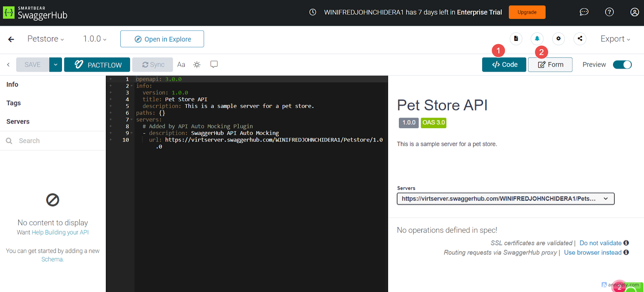Open comments speech bubble icon
Image resolution: width=644 pixels, height=292 pixels.
coord(214,64)
